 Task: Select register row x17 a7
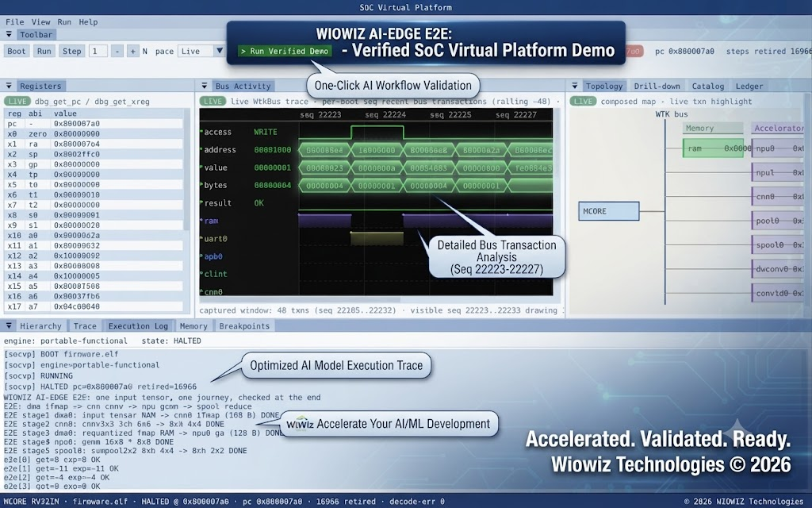[94, 306]
